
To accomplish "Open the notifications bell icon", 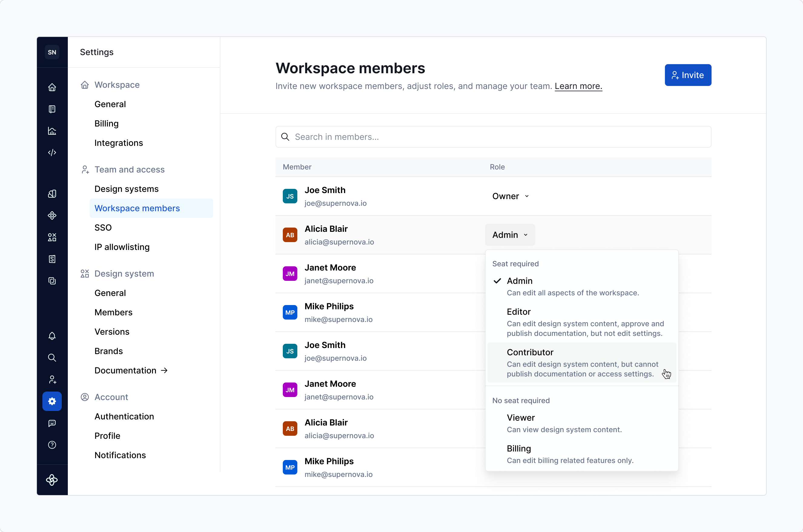I will 52,336.
